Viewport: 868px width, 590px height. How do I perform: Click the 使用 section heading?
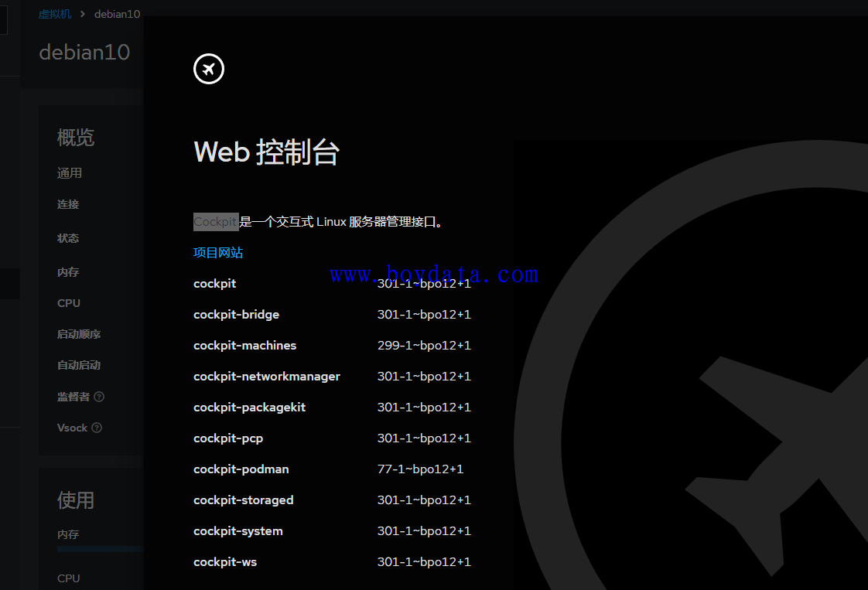click(76, 500)
